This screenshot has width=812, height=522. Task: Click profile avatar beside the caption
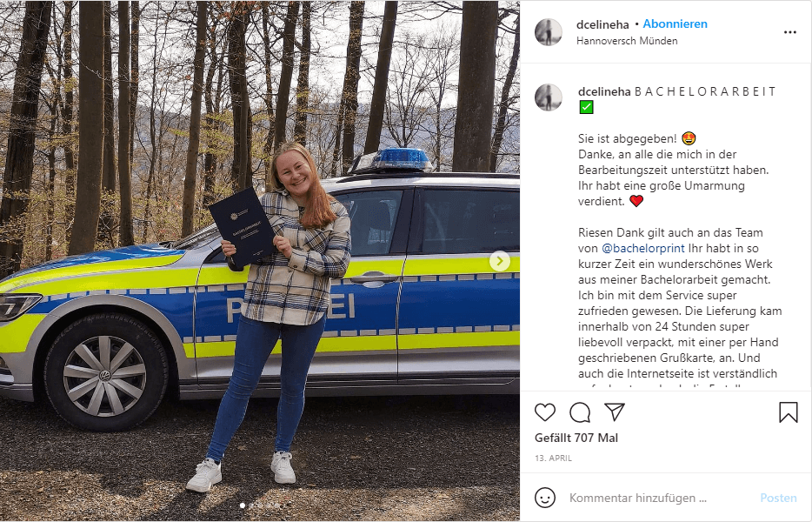[549, 97]
